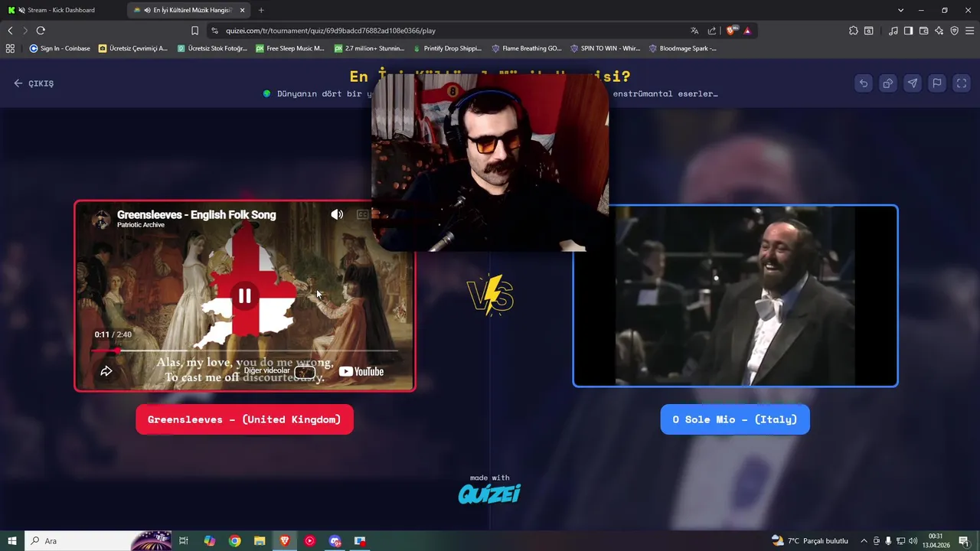Open a new browser tab with the plus button

(261, 10)
